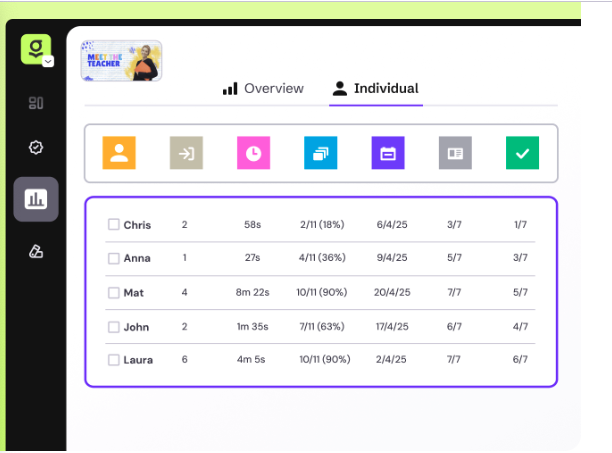Click the green checkmark completed icon
The image size is (612, 453).
pos(522,153)
